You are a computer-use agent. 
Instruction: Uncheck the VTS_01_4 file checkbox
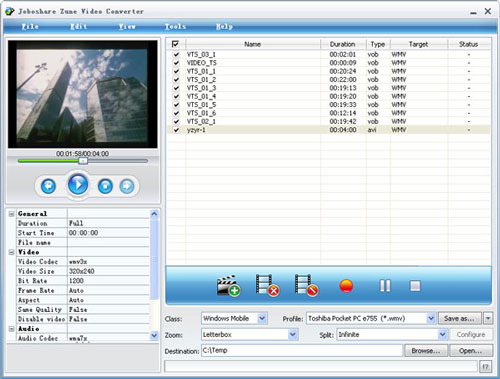click(176, 96)
